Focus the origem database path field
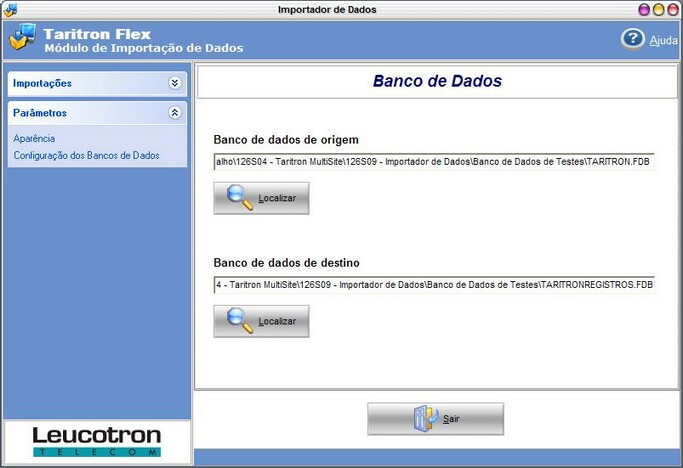This screenshot has width=683, height=468. point(434,162)
